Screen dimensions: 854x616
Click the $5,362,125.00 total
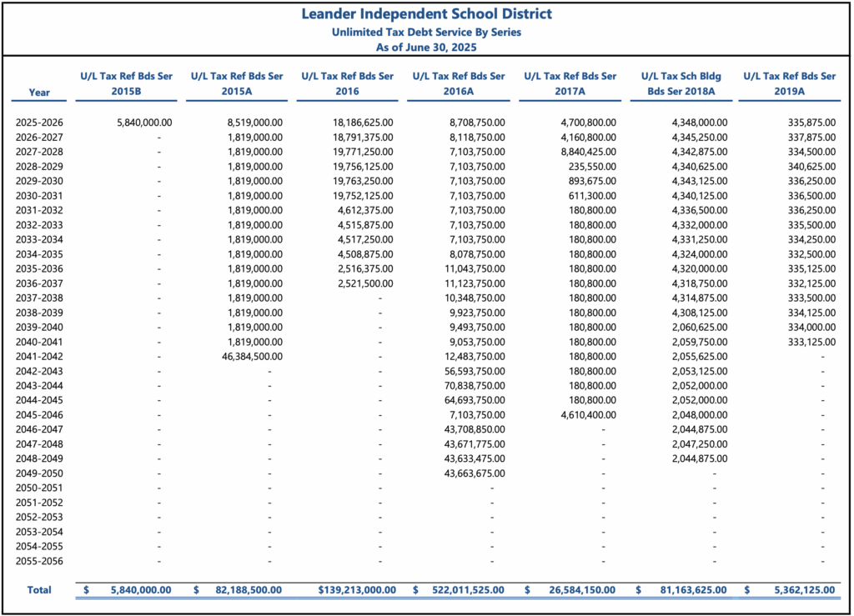[x=790, y=590]
